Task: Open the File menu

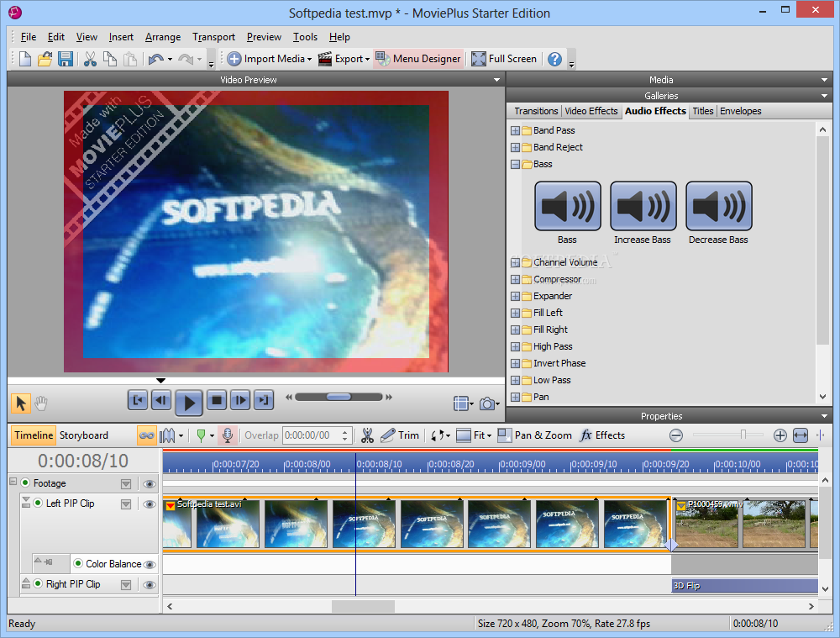Action: [29, 37]
